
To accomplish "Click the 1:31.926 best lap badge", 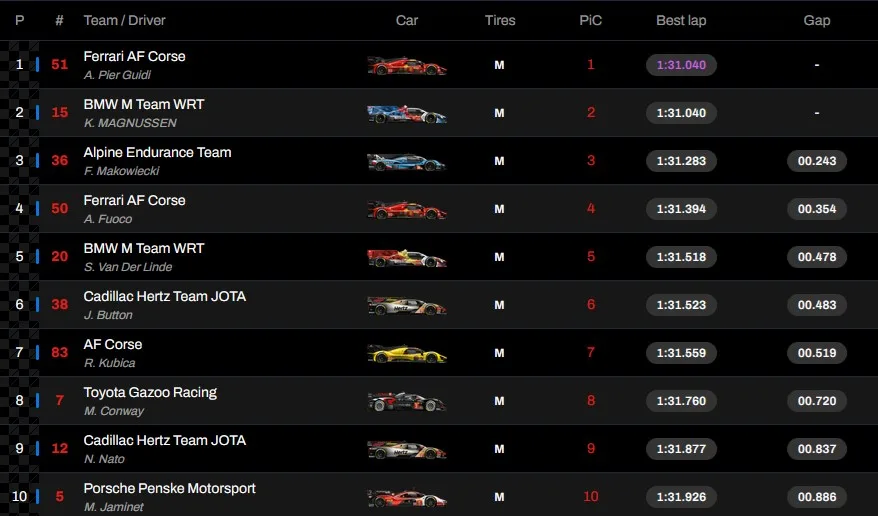I will coord(681,497).
